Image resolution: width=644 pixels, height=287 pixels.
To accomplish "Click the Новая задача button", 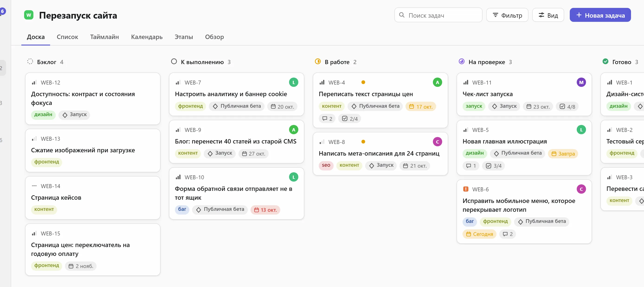I will point(600,15).
